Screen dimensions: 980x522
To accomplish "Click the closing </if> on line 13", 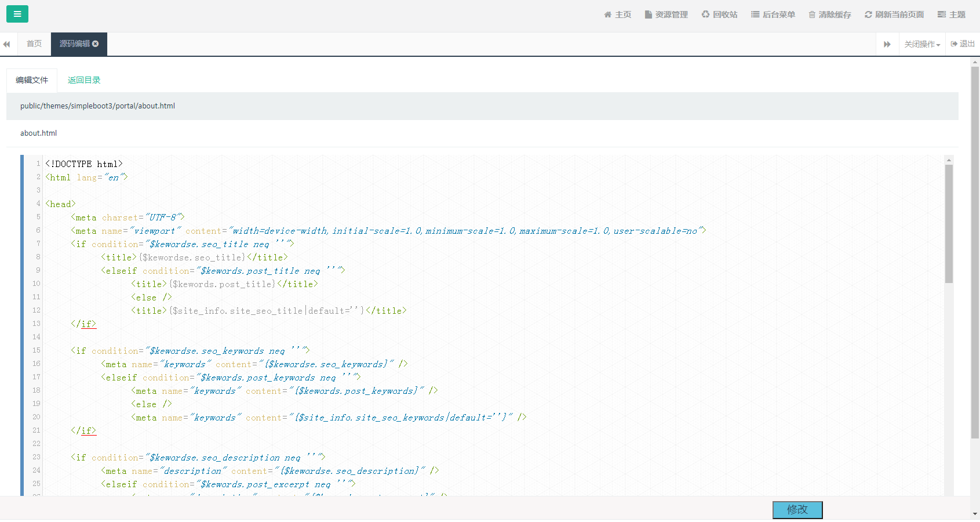I will coord(83,324).
